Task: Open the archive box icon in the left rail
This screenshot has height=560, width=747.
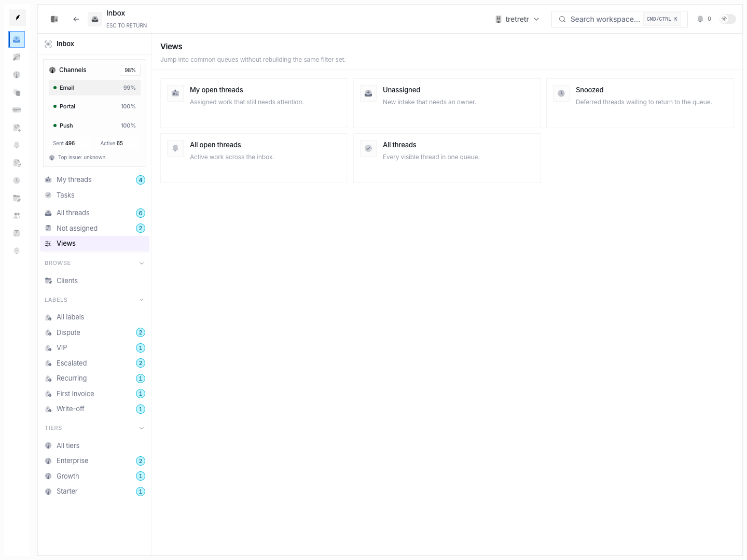Action: pos(17,233)
